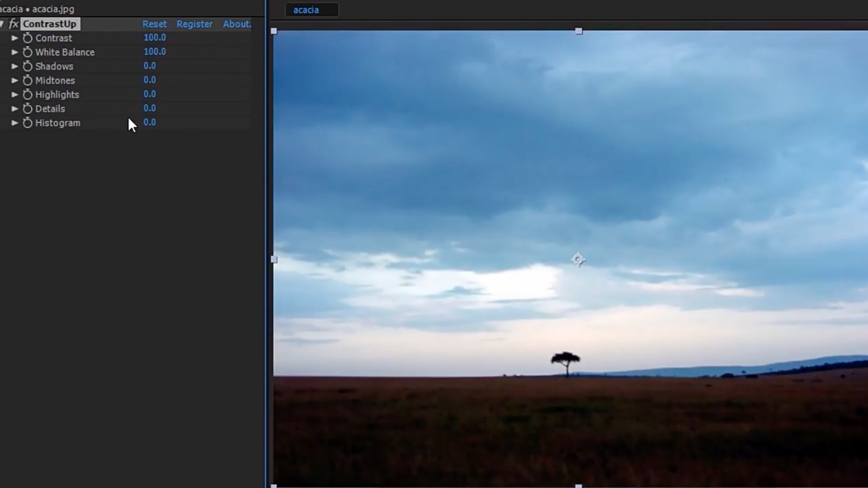The height and width of the screenshot is (488, 868).
Task: Toggle the Shadows stopwatch icon
Action: point(28,66)
